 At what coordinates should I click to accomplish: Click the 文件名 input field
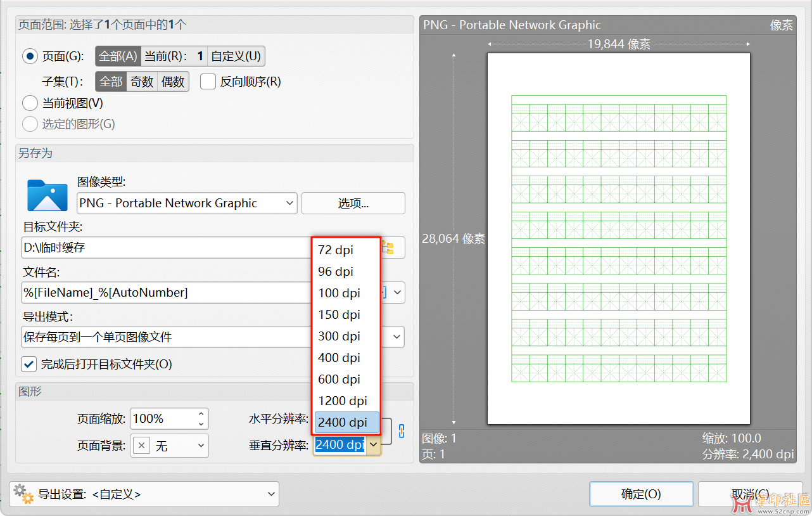[x=165, y=292]
